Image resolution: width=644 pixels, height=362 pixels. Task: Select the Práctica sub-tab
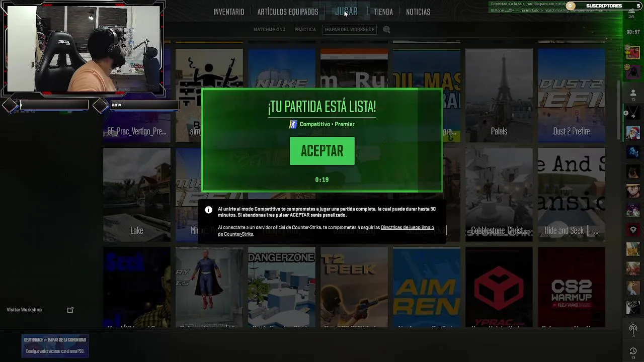pyautogui.click(x=305, y=30)
